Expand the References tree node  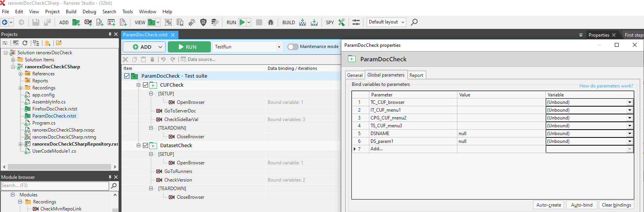pyautogui.click(x=20, y=74)
